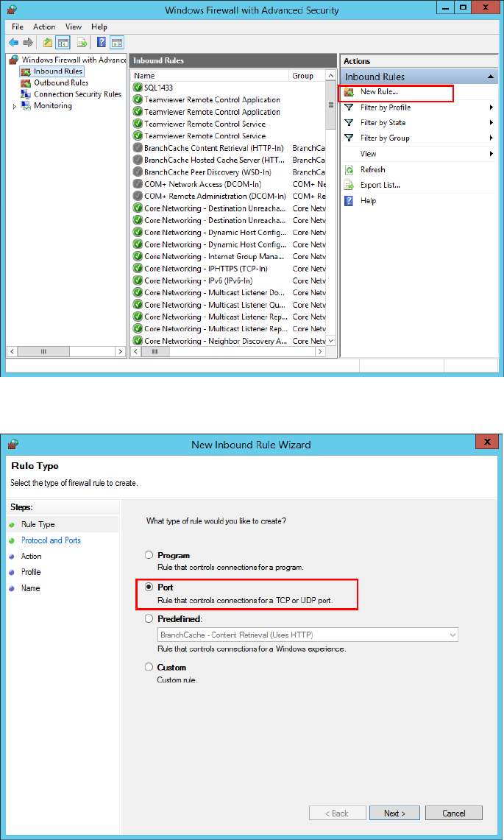Click the Monitoring tree icon
504x840 pixels.
pos(25,105)
